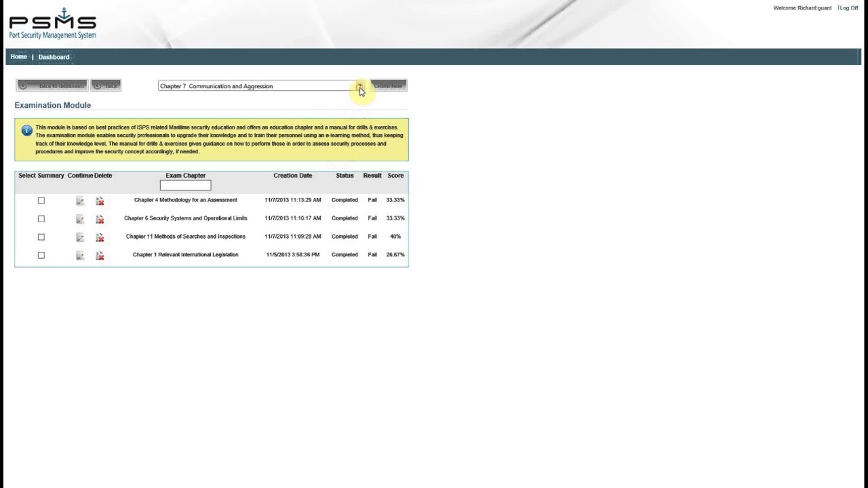This screenshot has width=868, height=488.
Task: Click the blue info icon in the yellow notice
Action: pos(26,130)
